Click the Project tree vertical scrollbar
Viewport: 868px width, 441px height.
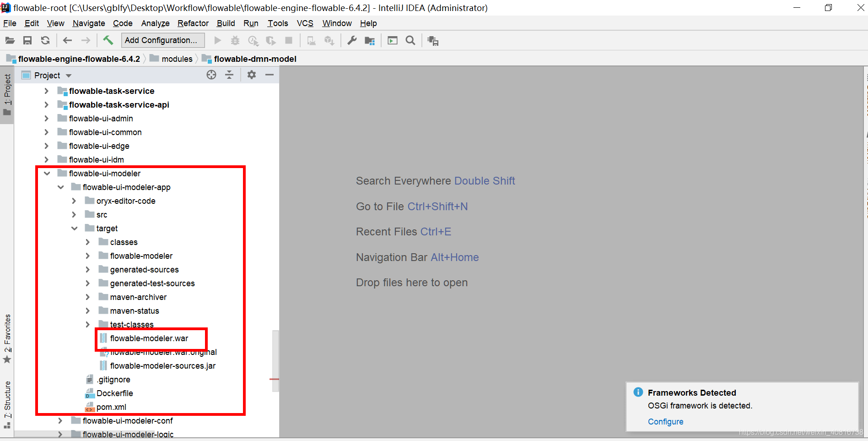(x=275, y=361)
